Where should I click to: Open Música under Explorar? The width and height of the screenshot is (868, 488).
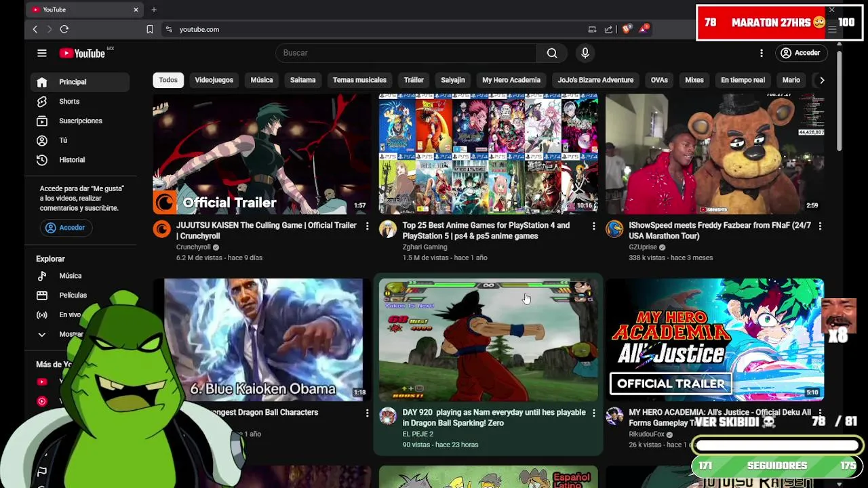[x=80, y=276]
